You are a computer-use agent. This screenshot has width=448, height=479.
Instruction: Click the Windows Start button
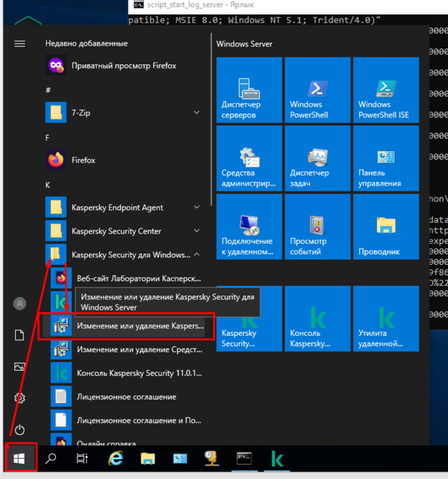pos(20,459)
